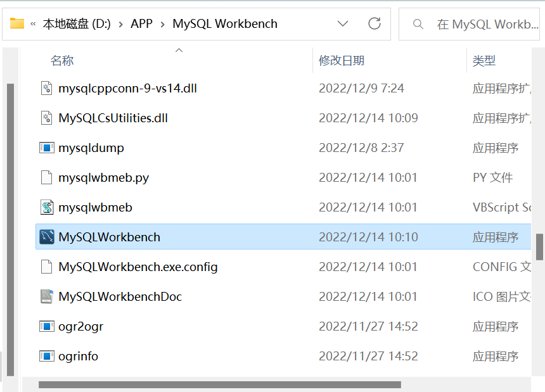545x392 pixels.
Task: Select the ogr2ogr application icon
Action: pos(46,326)
